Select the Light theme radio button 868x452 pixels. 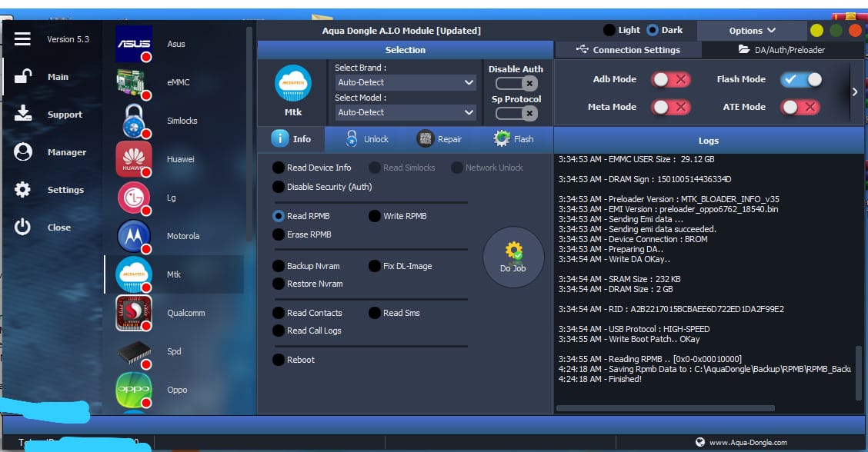[609, 30]
